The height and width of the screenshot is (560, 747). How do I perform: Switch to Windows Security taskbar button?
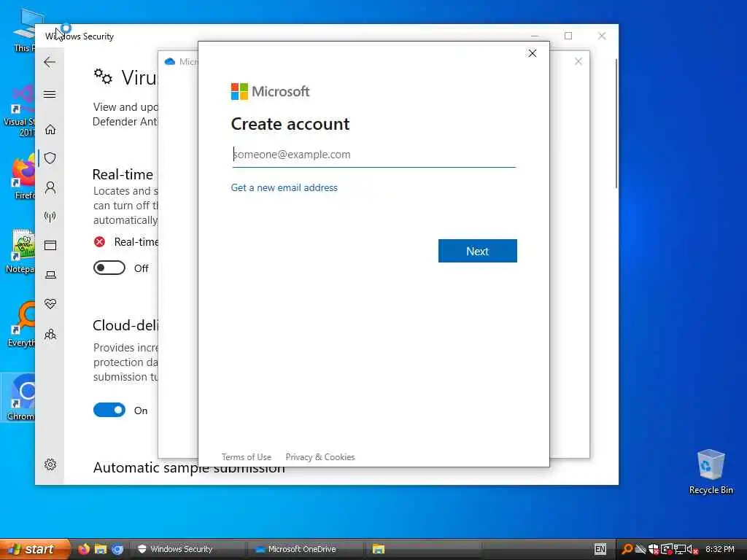(x=189, y=549)
